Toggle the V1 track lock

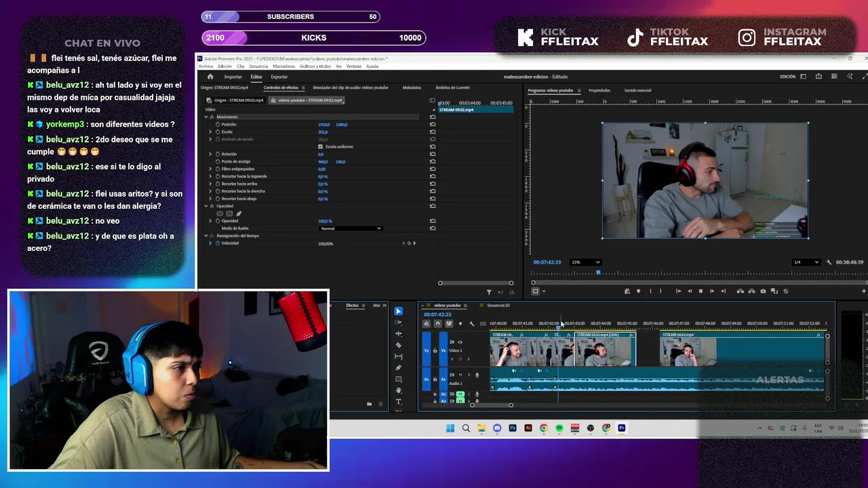pyautogui.click(x=435, y=350)
